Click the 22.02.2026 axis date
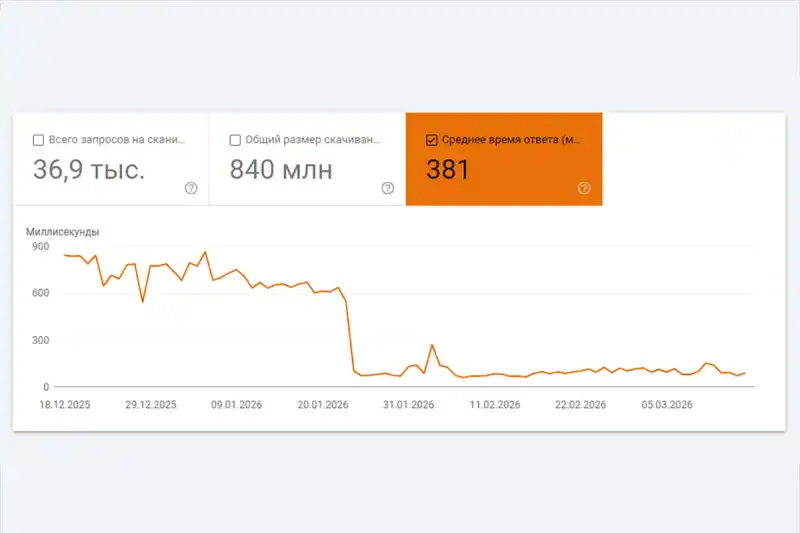This screenshot has height=533, width=800. point(581,405)
